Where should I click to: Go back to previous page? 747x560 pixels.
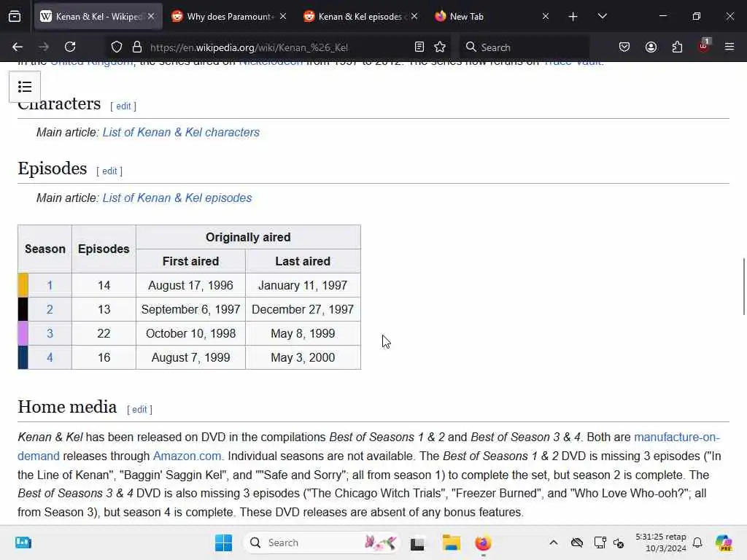(x=18, y=47)
